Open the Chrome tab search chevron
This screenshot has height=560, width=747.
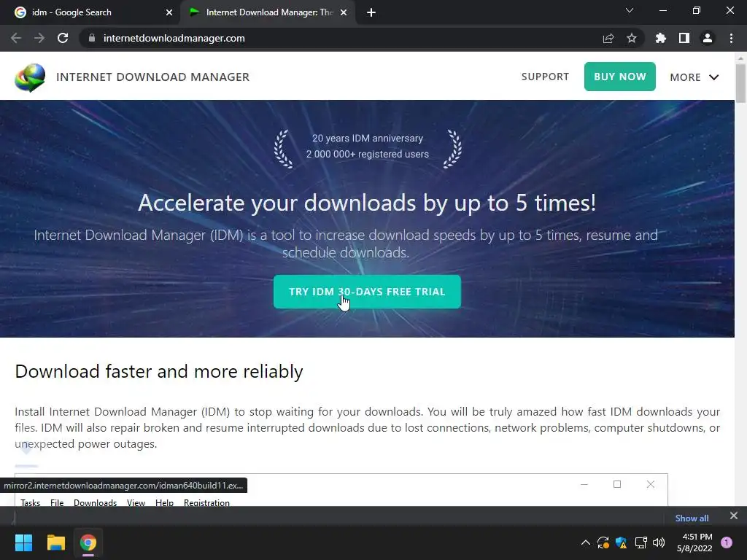pyautogui.click(x=630, y=10)
